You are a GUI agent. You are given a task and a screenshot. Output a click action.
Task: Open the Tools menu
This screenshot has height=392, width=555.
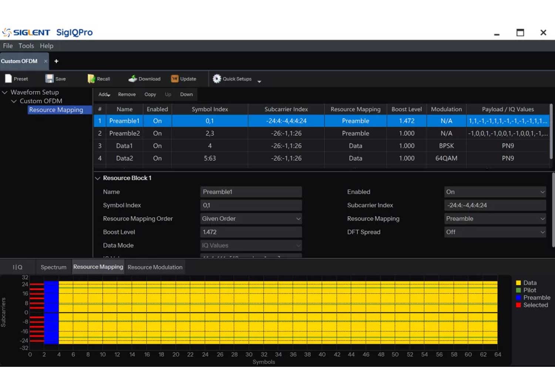point(26,46)
